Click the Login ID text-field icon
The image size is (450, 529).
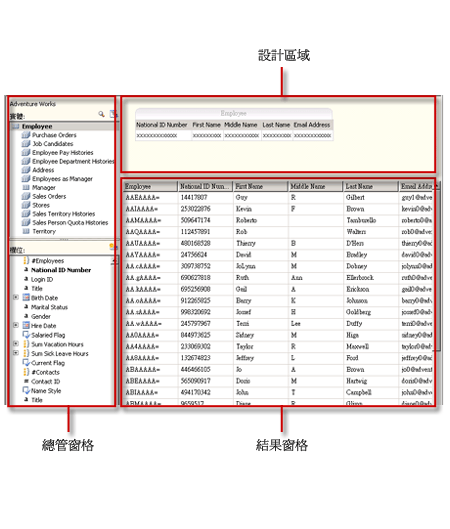[26, 279]
